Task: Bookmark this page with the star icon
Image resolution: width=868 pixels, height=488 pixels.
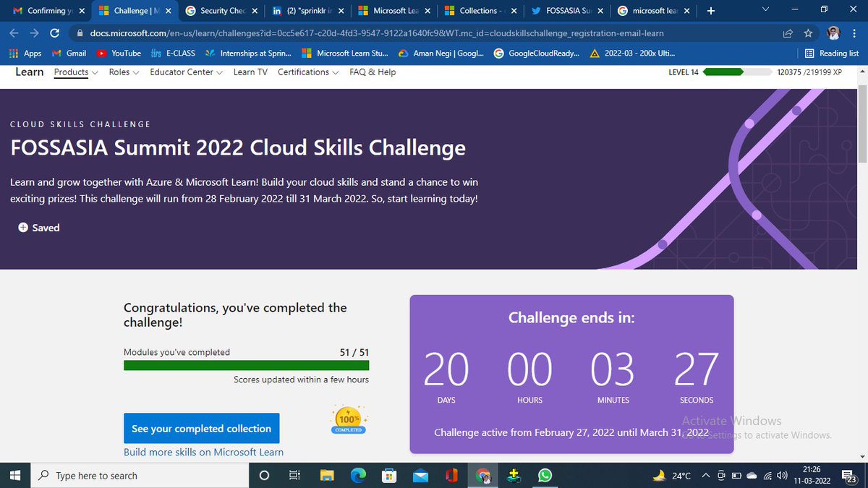Action: point(808,33)
